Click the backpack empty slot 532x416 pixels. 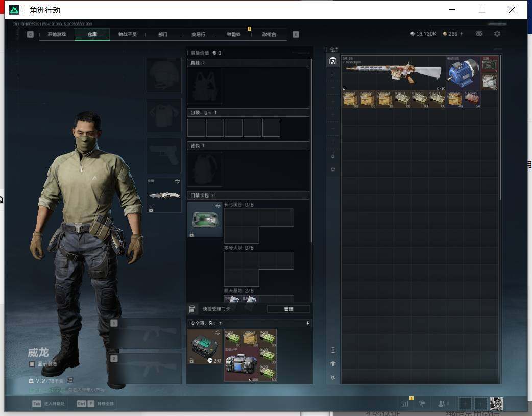coord(205,169)
